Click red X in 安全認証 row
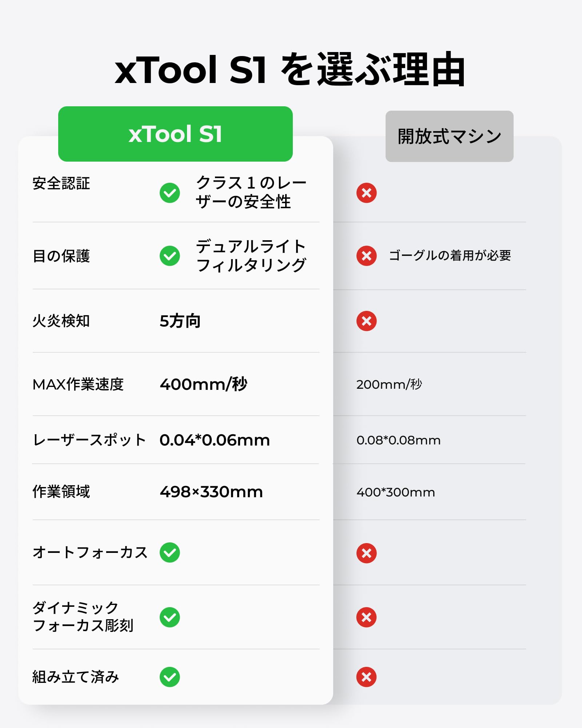Screen dimensions: 582x728 click(366, 193)
